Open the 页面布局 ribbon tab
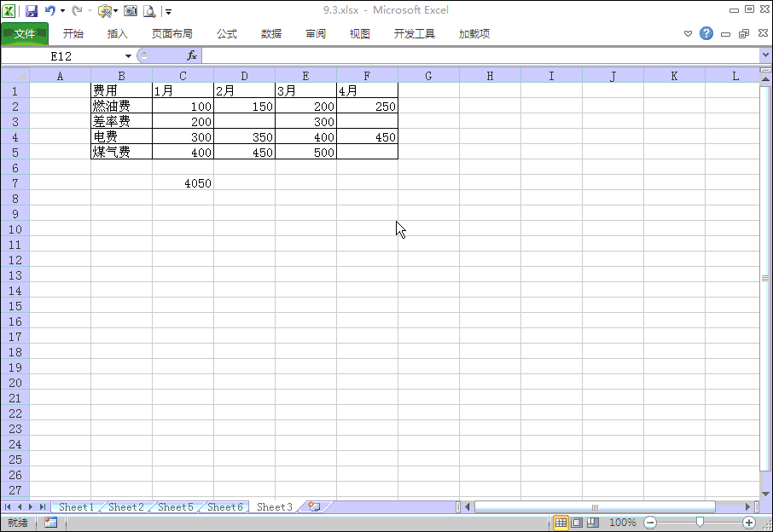Image resolution: width=773 pixels, height=532 pixels. click(x=172, y=33)
